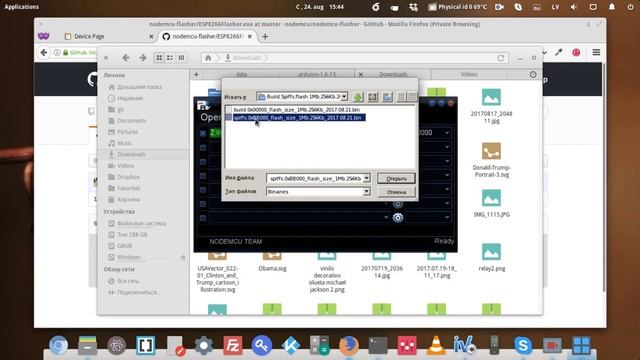Image resolution: width=640 pixels, height=360 pixels.
Task: Open Firefox from the dock
Action: point(349,345)
